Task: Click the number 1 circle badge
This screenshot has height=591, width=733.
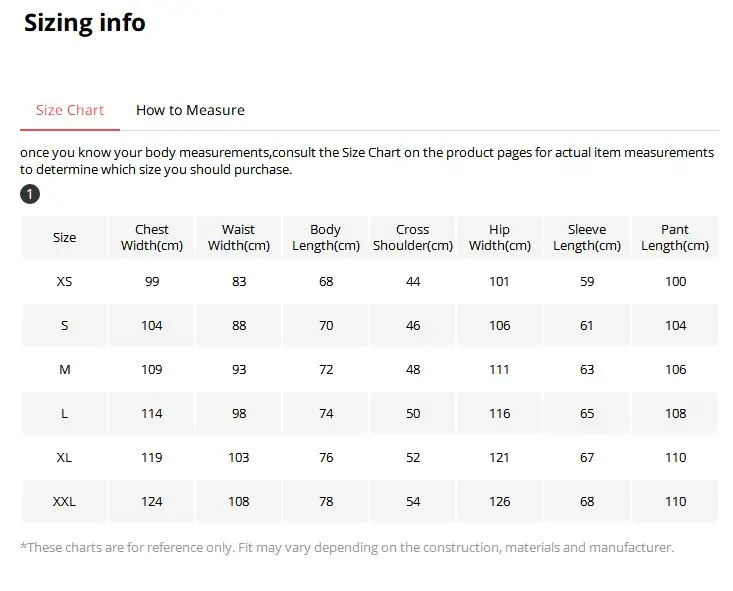Action: point(30,194)
